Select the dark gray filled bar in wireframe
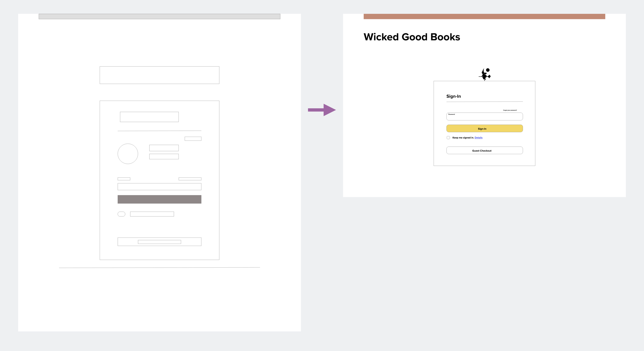 point(159,199)
